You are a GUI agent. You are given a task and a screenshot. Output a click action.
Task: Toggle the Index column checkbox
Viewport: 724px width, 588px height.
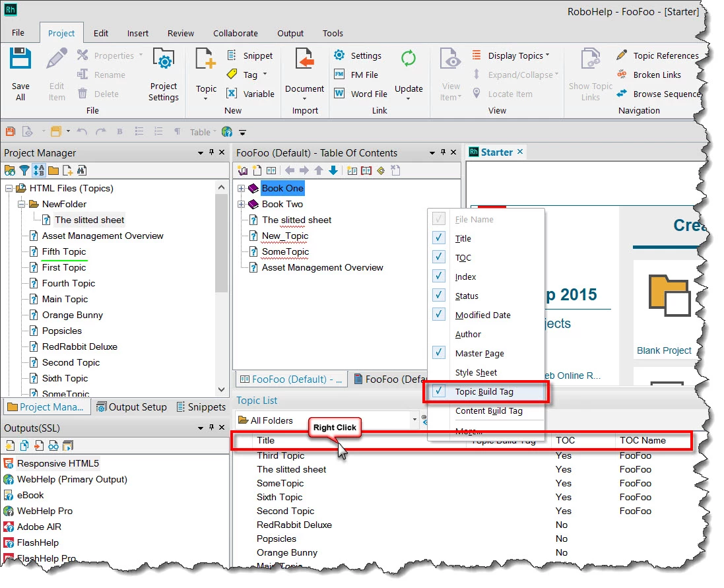pyautogui.click(x=439, y=276)
